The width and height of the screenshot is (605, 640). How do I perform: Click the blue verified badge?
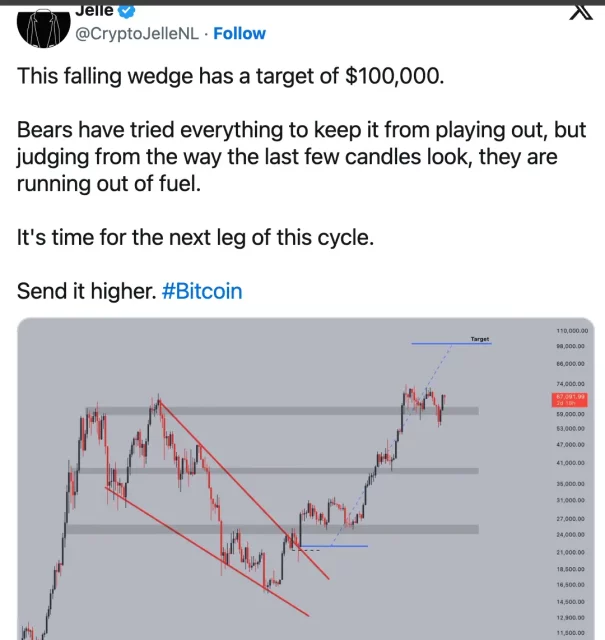(x=127, y=11)
